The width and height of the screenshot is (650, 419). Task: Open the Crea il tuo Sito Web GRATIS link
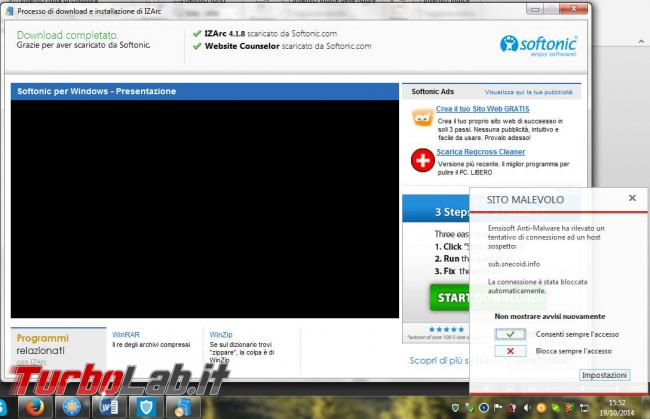483,109
